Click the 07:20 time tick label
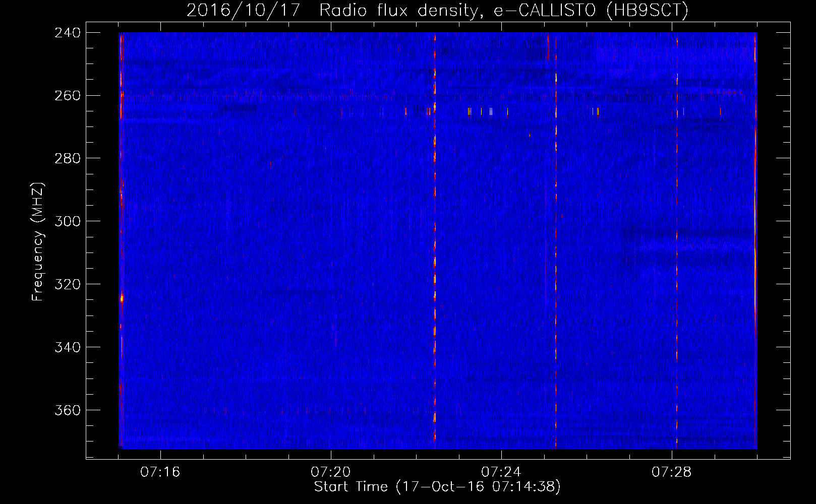The image size is (816, 504). (x=331, y=472)
